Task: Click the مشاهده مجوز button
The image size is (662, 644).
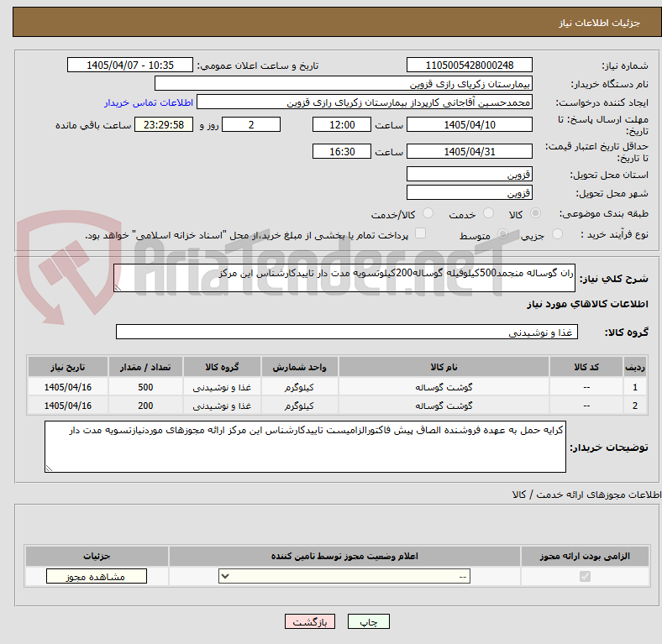Action: pyautogui.click(x=97, y=577)
